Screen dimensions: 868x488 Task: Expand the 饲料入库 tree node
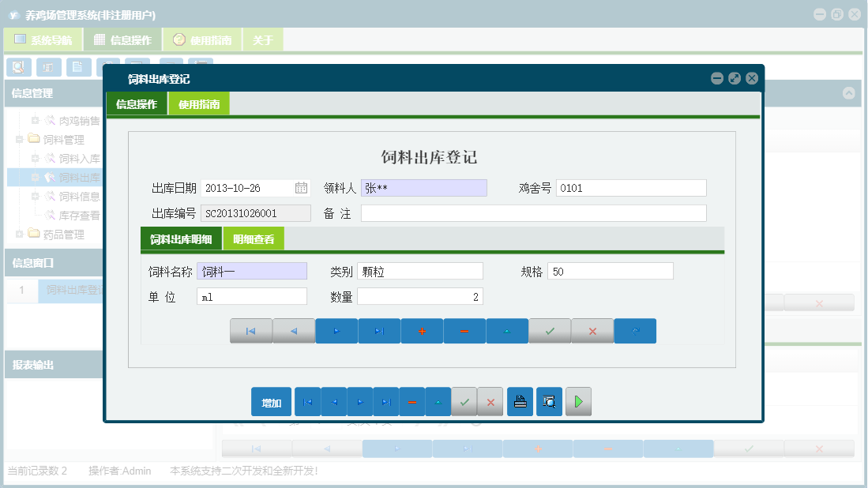[x=35, y=158]
